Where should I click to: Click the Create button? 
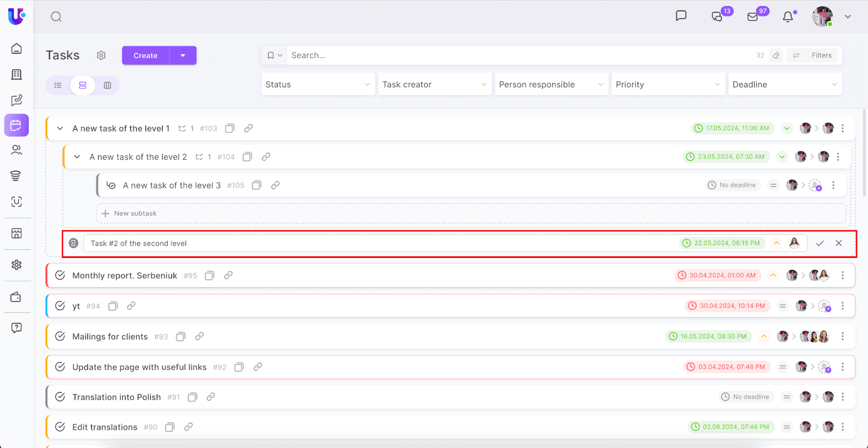[x=145, y=55]
